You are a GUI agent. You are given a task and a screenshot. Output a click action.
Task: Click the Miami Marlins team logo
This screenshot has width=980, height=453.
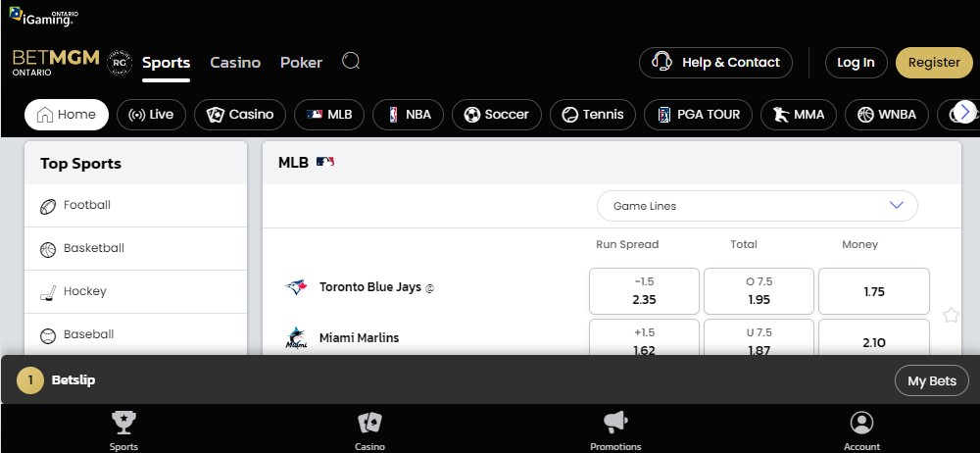click(296, 338)
